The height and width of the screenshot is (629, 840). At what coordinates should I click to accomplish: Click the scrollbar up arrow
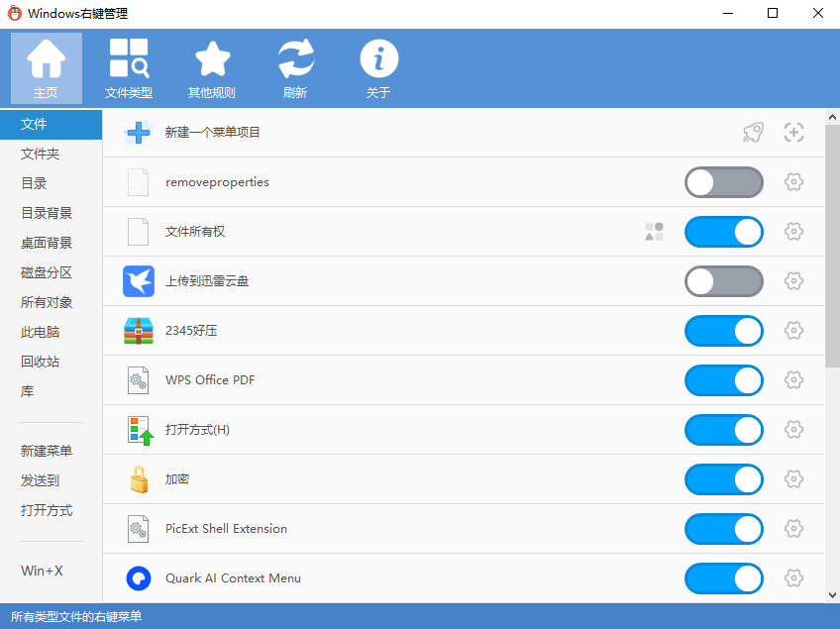[832, 117]
